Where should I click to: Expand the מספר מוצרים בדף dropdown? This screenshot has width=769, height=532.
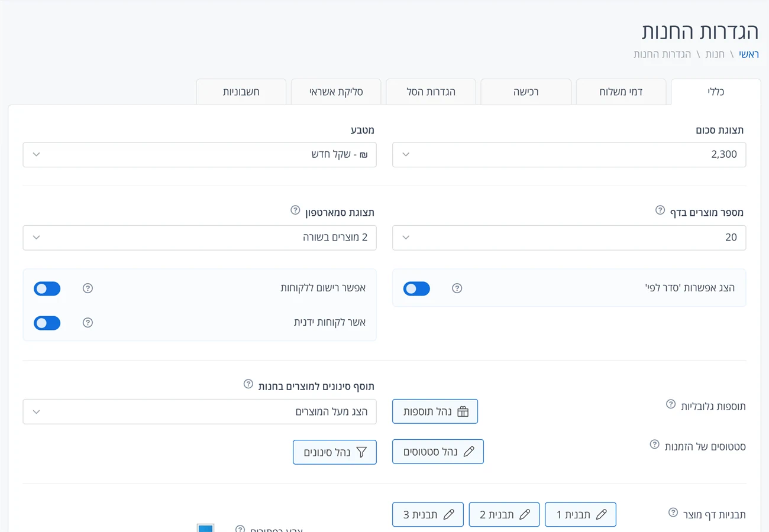pos(569,238)
